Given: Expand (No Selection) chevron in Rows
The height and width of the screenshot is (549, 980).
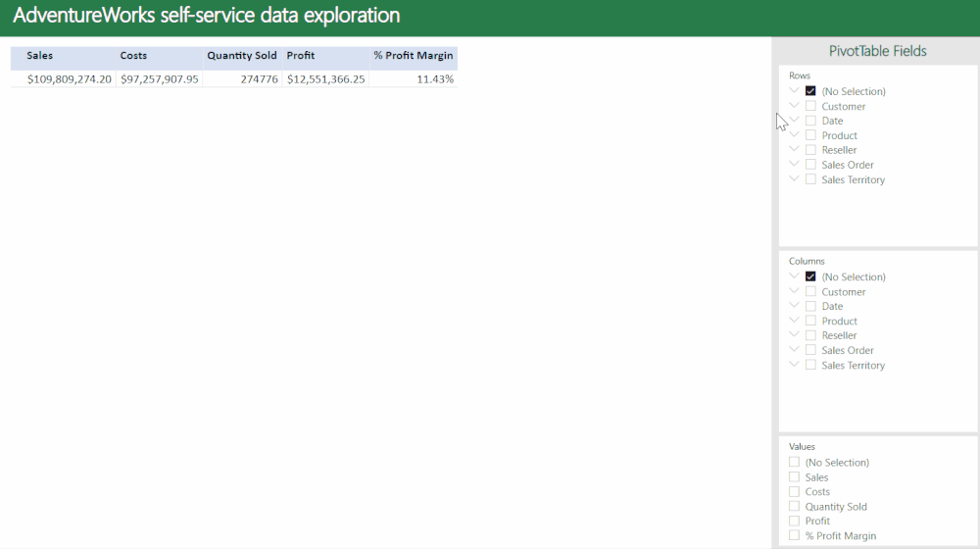Looking at the screenshot, I should [795, 90].
